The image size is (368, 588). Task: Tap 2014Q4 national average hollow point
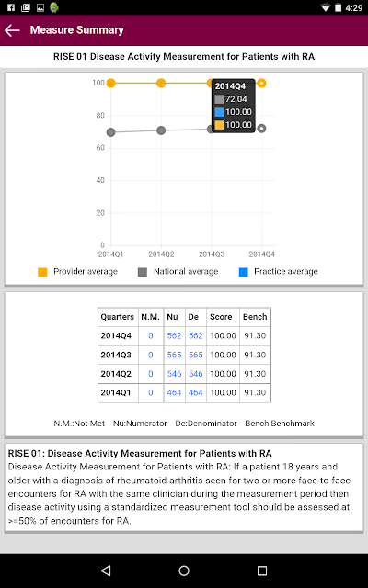click(x=261, y=129)
